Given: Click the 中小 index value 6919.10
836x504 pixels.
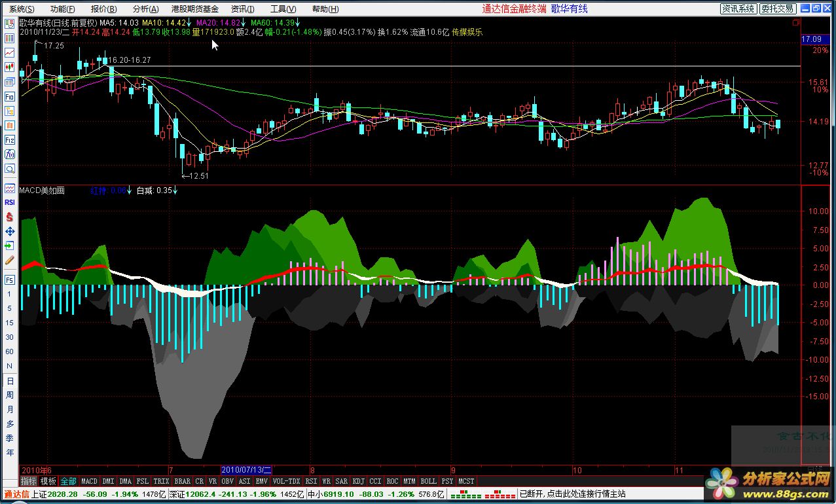Looking at the screenshot, I should (339, 494).
